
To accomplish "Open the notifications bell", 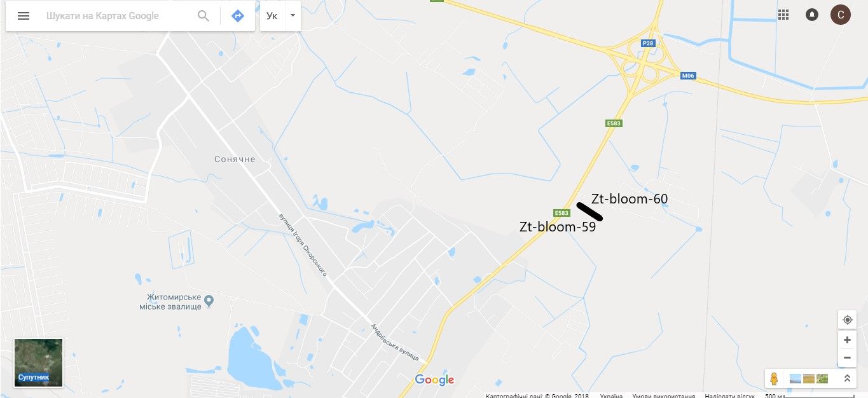I will click(x=812, y=15).
